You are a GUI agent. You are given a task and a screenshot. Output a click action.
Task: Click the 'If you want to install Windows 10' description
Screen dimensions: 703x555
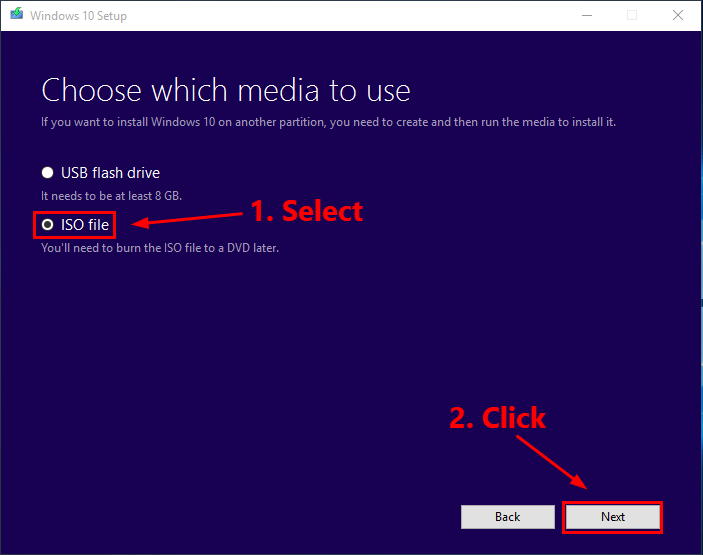pyautogui.click(x=328, y=122)
